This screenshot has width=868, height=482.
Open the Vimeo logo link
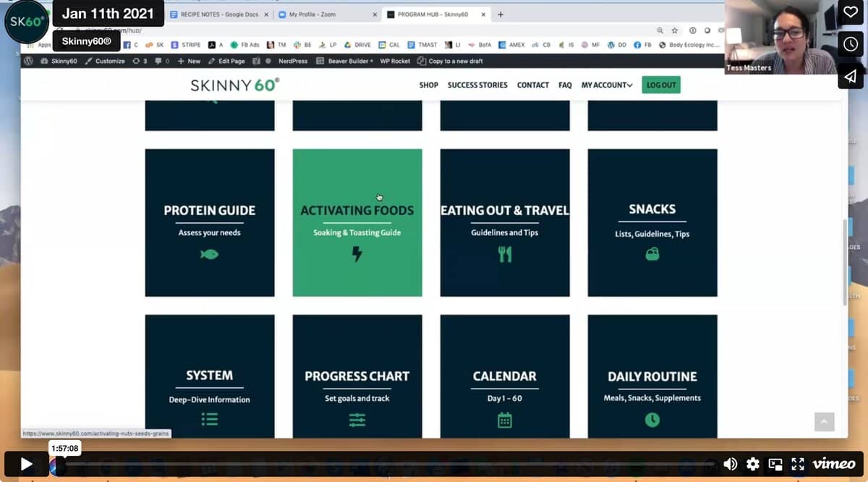click(834, 465)
